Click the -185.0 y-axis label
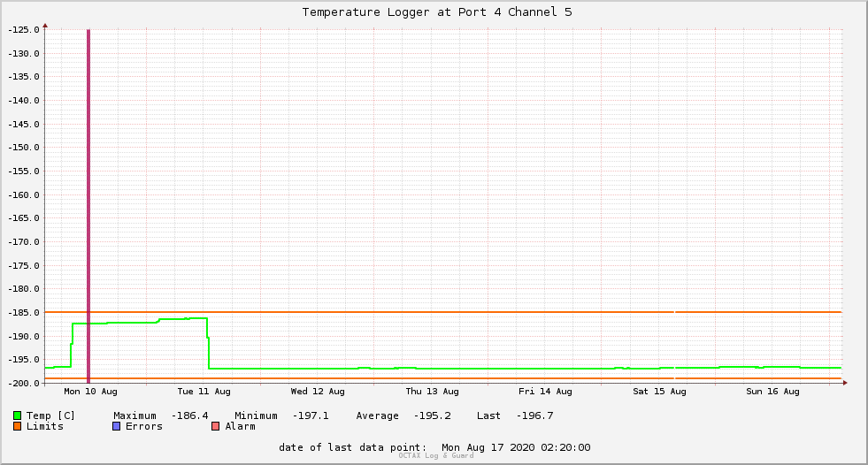 coord(24,313)
